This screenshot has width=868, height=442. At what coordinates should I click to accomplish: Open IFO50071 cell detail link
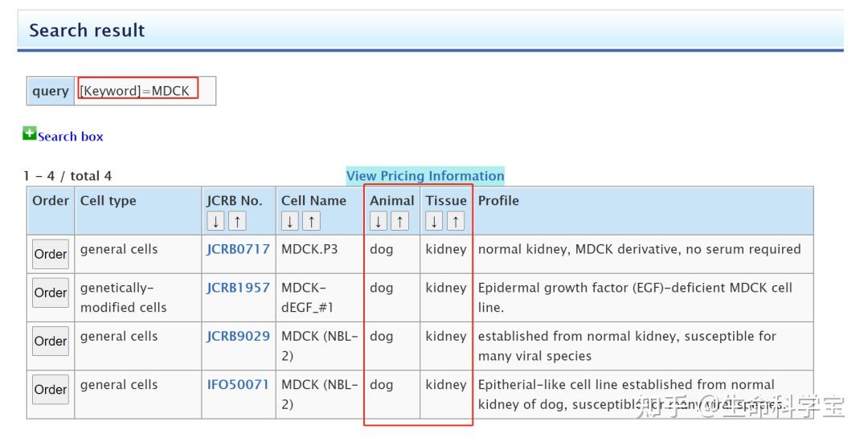tap(238, 384)
